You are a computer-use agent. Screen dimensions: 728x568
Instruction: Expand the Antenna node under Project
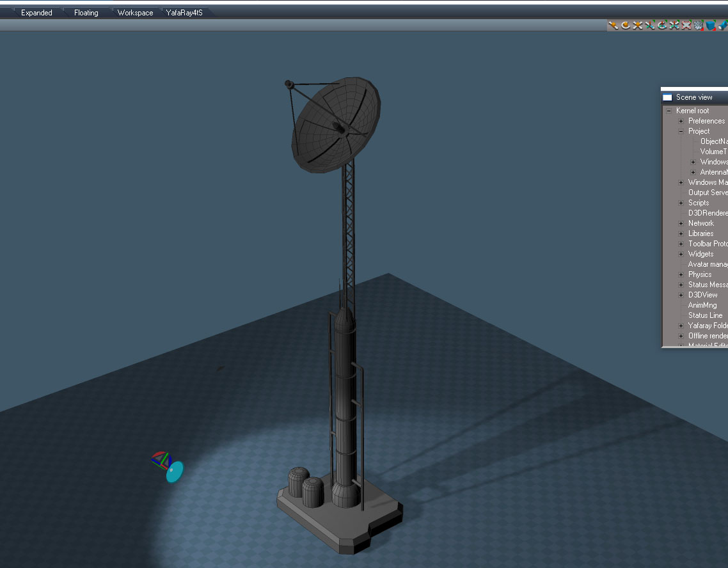pyautogui.click(x=693, y=172)
